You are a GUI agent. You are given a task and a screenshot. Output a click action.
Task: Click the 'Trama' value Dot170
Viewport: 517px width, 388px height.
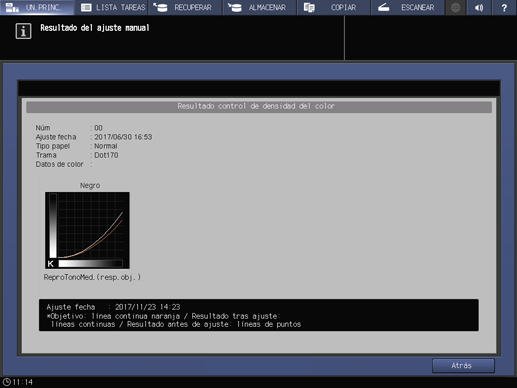(x=106, y=155)
